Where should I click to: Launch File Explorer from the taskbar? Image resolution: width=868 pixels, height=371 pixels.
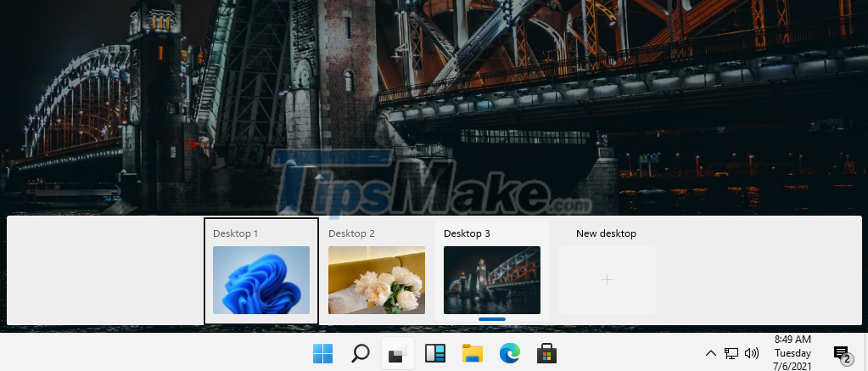(x=473, y=353)
